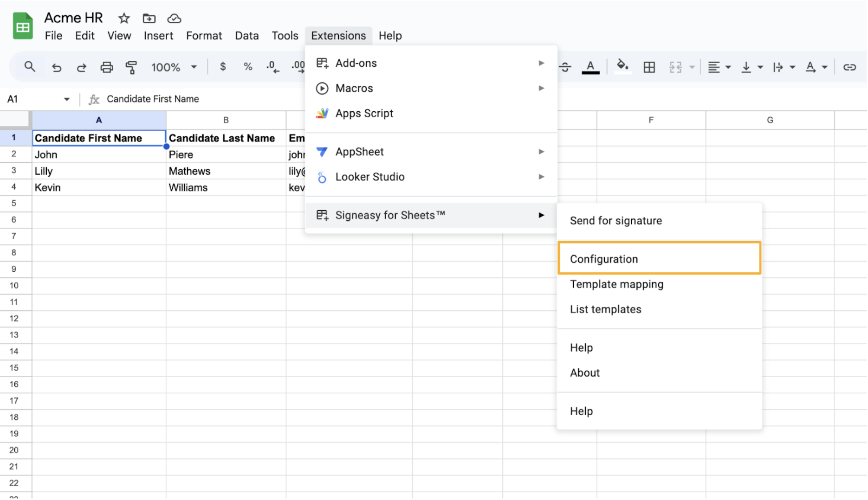This screenshot has height=500, width=868.
Task: Rename the Acme HR document title
Action: pos(73,18)
